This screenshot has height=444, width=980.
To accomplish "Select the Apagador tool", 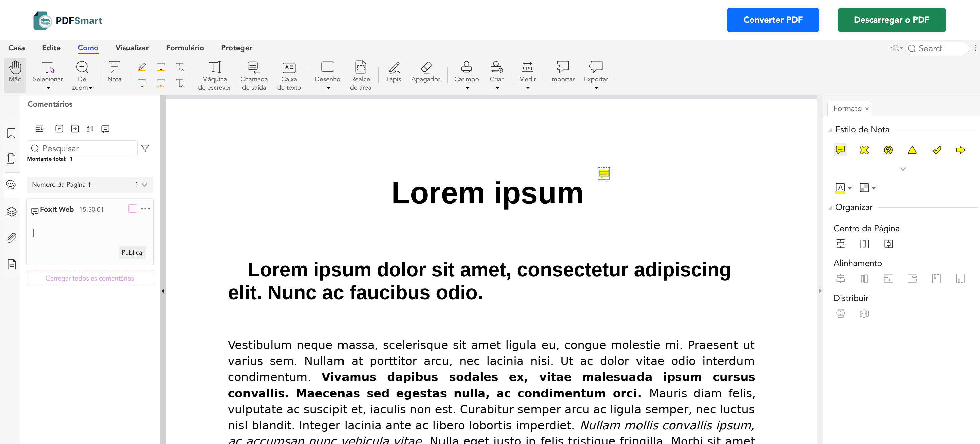I will [x=426, y=72].
